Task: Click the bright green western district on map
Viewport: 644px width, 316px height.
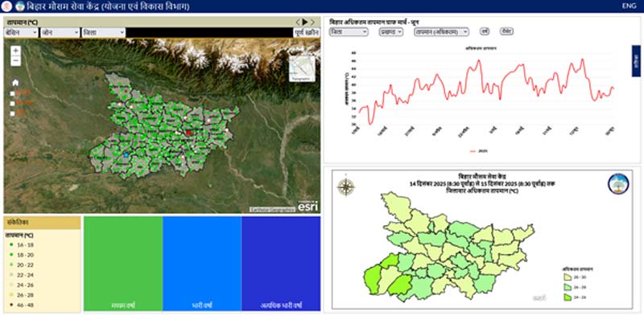Action: coord(373,280)
